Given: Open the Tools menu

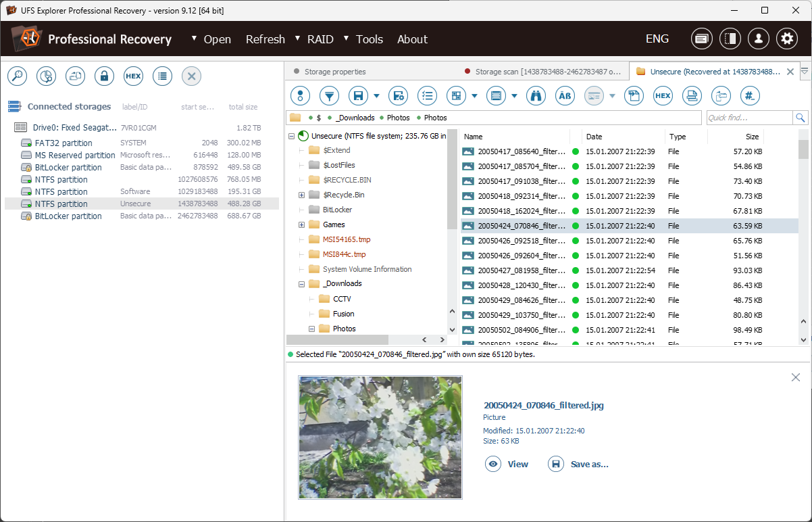Looking at the screenshot, I should tap(369, 39).
